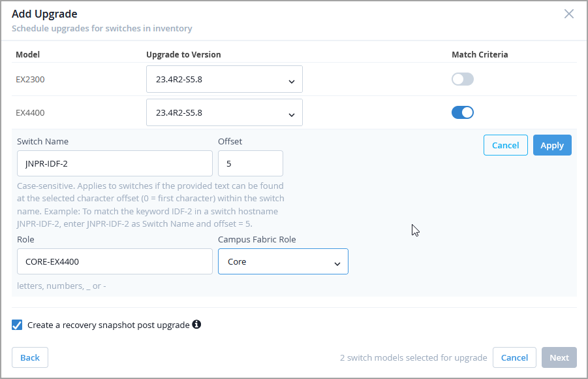Close the Add Upgrade dialog
588x379 pixels.
(x=569, y=14)
